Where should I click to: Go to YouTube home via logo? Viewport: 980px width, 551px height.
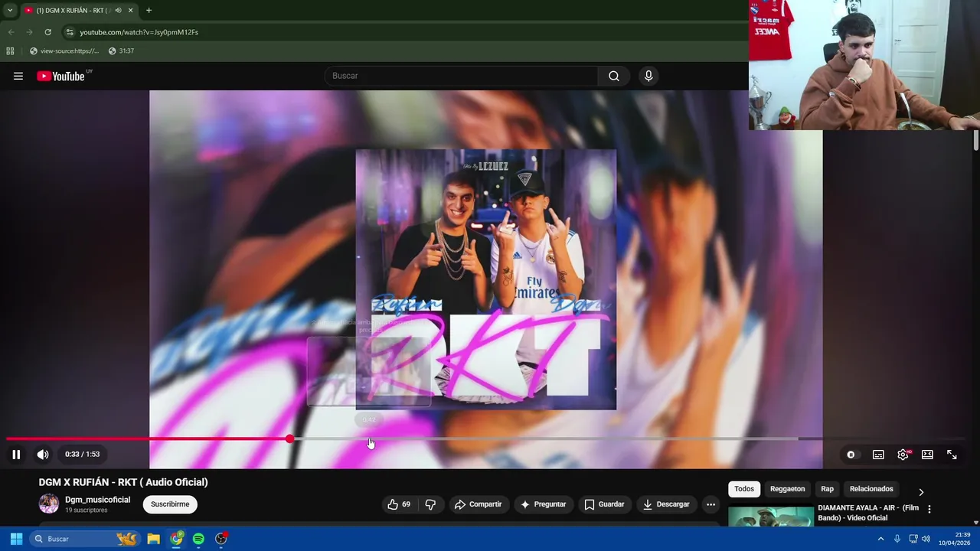(x=60, y=76)
